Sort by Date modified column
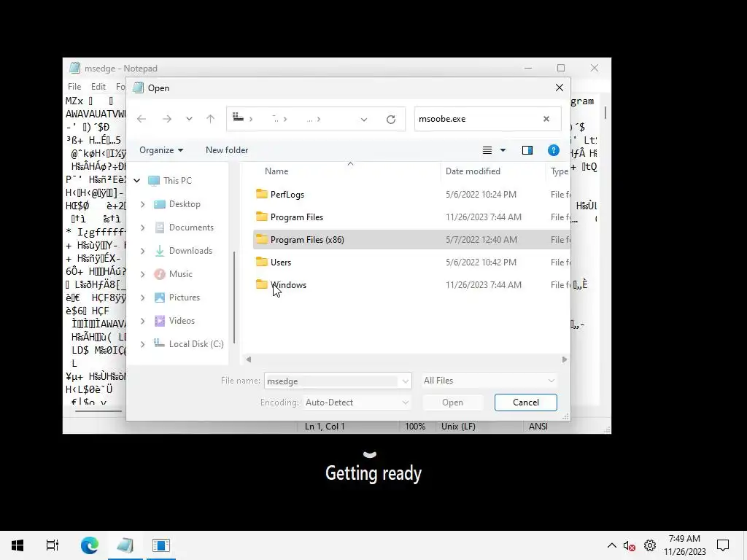747x560 pixels. 473,171
